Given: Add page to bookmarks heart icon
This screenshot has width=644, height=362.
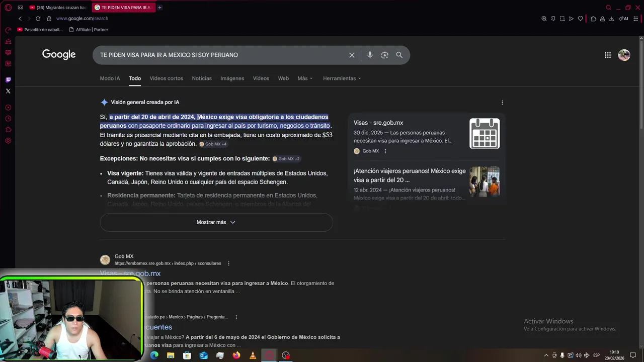Looking at the screenshot, I should pyautogui.click(x=580, y=19).
